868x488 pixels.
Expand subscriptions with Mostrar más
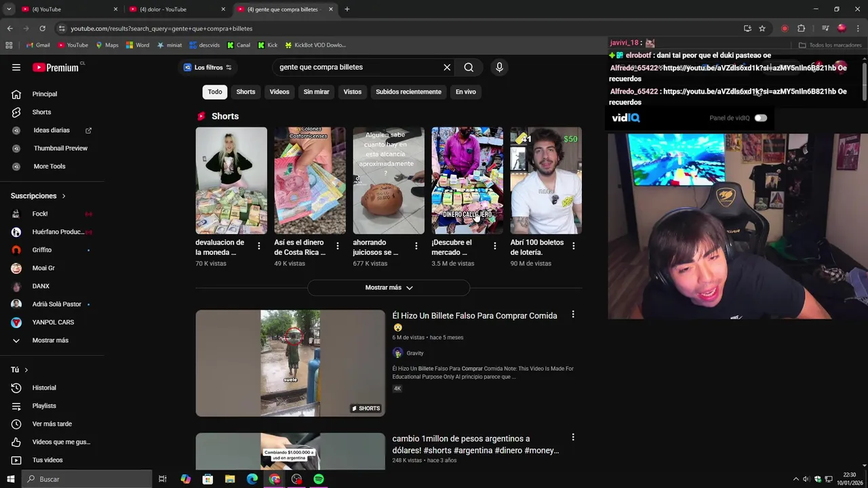coord(52,340)
